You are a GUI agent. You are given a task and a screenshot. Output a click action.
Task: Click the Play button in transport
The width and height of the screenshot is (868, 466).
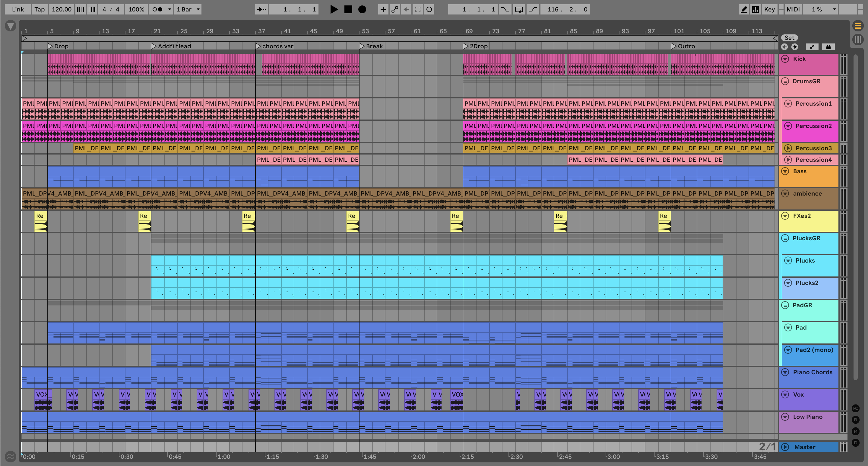click(334, 9)
